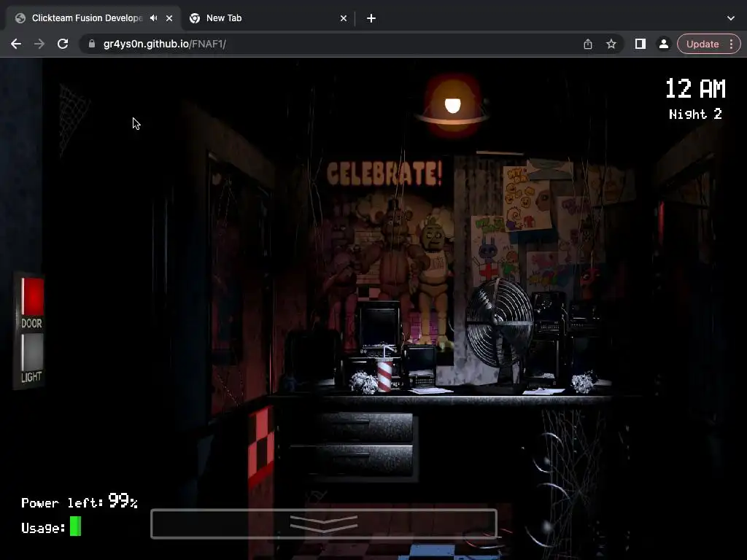This screenshot has width=747, height=560.
Task: Toggle the hallway LIGHT button
Action: click(32, 352)
